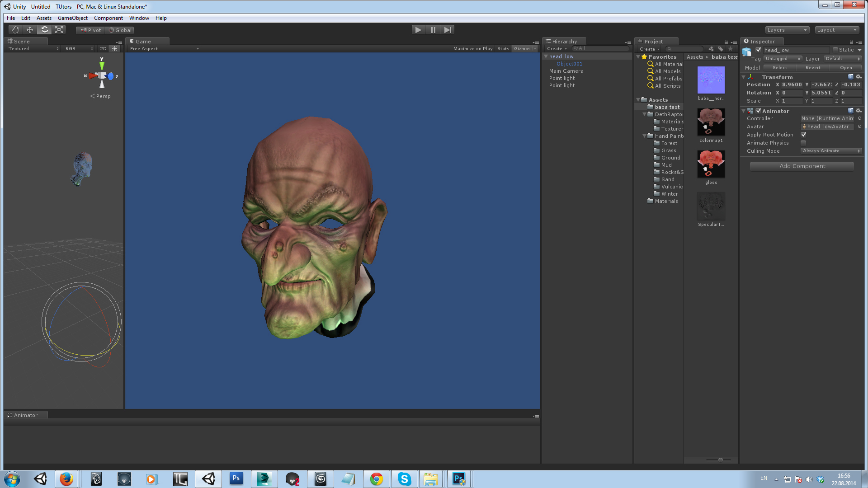Click the Play button
This screenshot has height=488, width=868.
point(418,30)
